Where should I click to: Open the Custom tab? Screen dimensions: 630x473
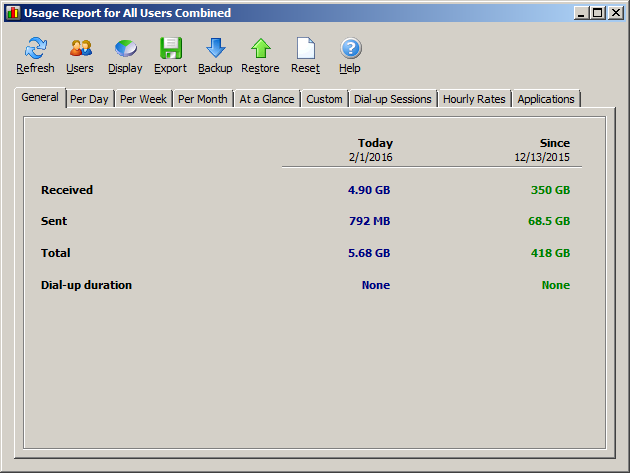click(324, 99)
